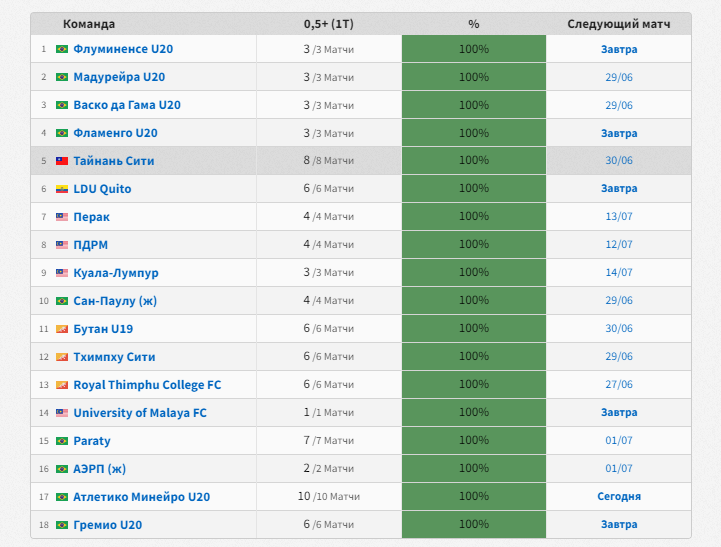Click the '7 /7 Матчи' cell
This screenshot has width=721, height=547.
tap(329, 440)
